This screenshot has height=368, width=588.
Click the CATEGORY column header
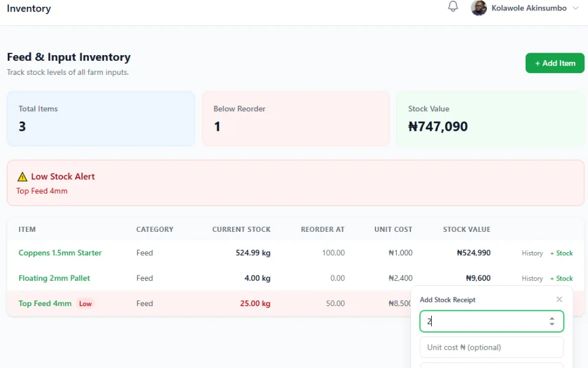154,229
